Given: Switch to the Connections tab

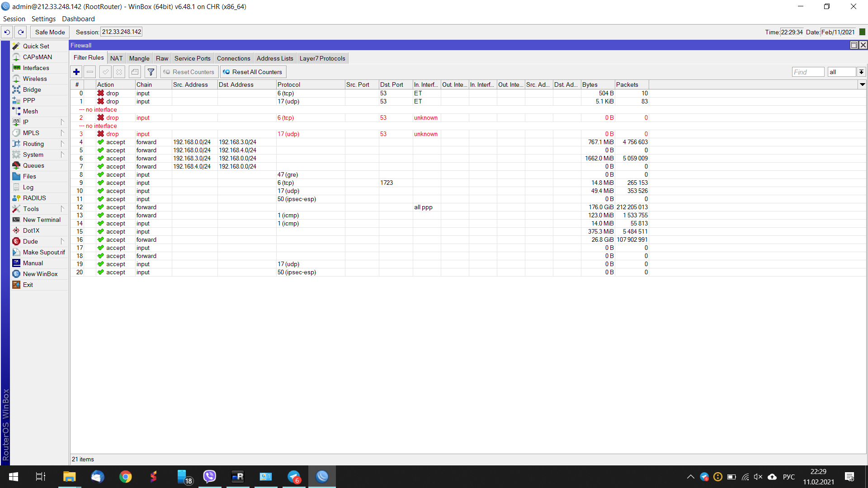Looking at the screenshot, I should pyautogui.click(x=233, y=58).
